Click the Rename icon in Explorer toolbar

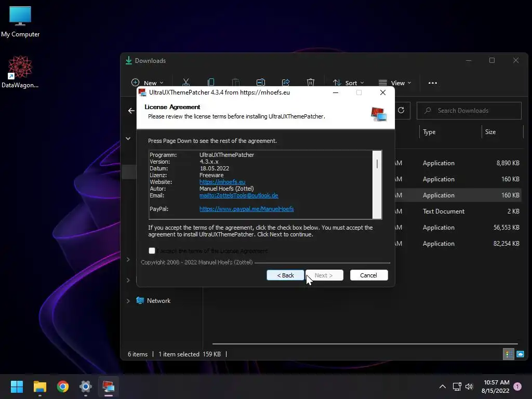pos(261,83)
